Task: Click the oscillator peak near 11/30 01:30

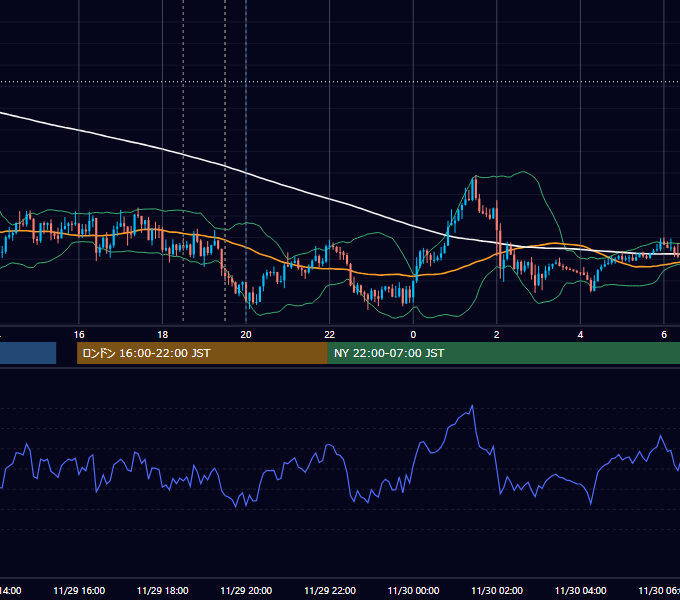Action: (472, 406)
